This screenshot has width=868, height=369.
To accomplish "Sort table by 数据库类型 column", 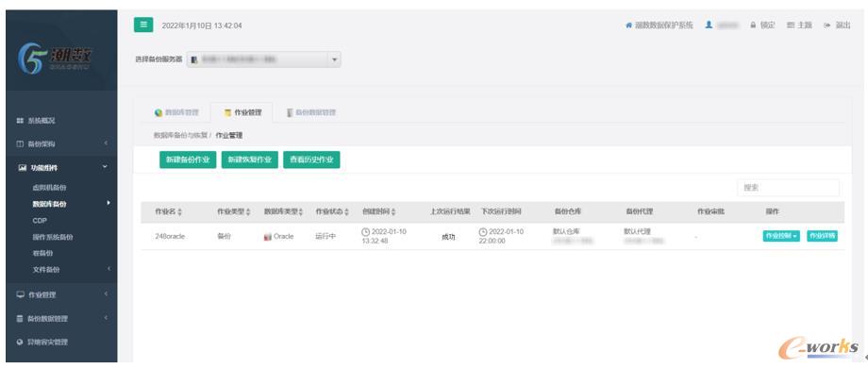I will [x=283, y=211].
